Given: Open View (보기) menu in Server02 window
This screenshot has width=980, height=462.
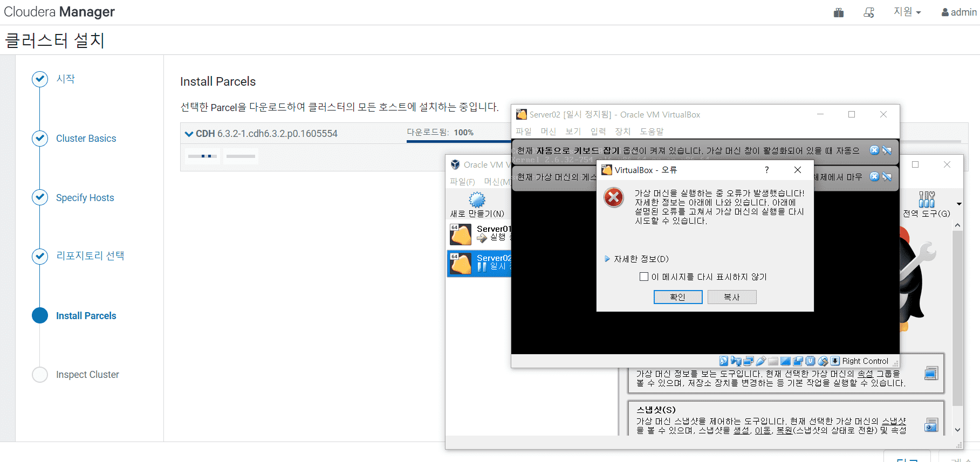Looking at the screenshot, I should click(x=573, y=132).
